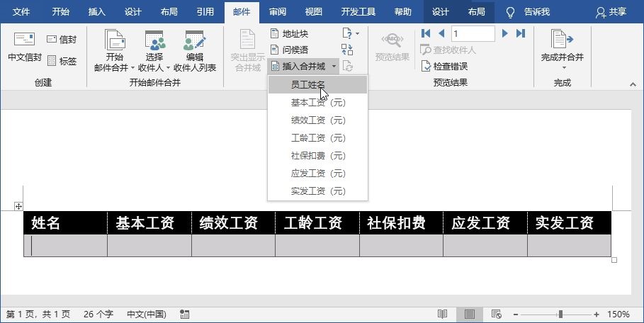Screen dimensions: 644x323
Task: Click the 中文信封 envelope icon
Action: pyautogui.click(x=25, y=40)
